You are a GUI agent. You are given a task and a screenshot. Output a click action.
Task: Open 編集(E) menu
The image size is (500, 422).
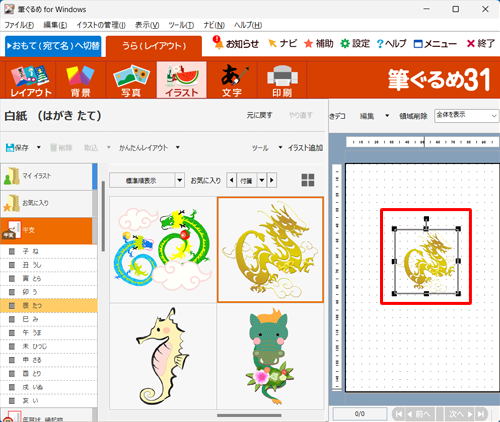(55, 25)
